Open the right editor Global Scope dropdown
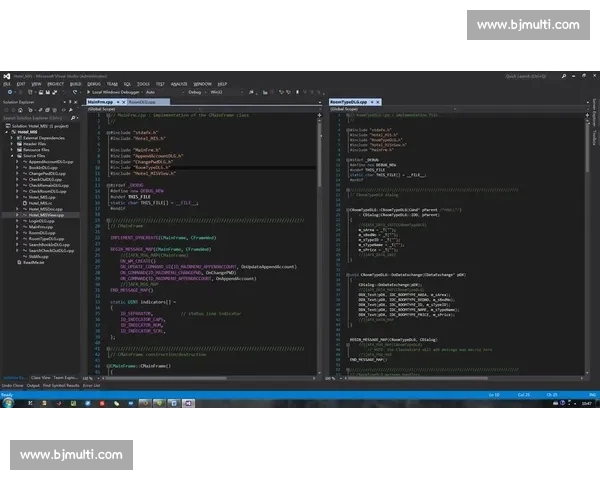 (x=394, y=109)
